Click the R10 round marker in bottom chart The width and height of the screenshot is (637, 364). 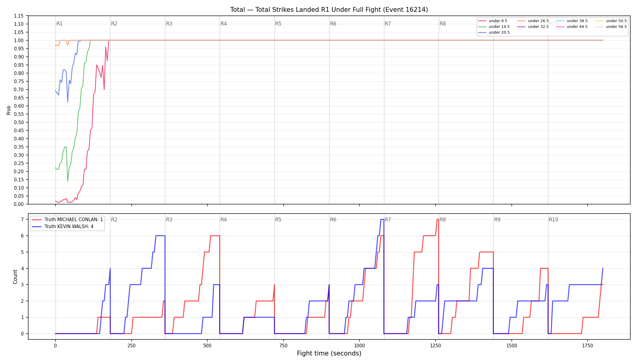click(x=553, y=220)
